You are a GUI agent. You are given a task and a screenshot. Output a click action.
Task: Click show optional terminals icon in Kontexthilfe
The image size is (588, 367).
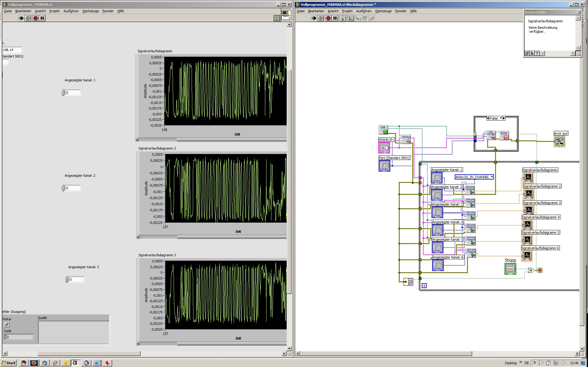[527, 53]
